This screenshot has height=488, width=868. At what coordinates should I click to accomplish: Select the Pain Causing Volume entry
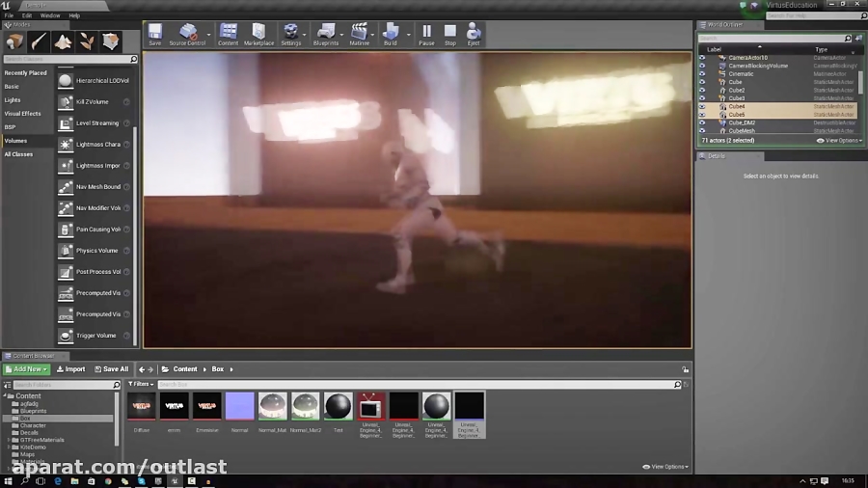coord(95,230)
